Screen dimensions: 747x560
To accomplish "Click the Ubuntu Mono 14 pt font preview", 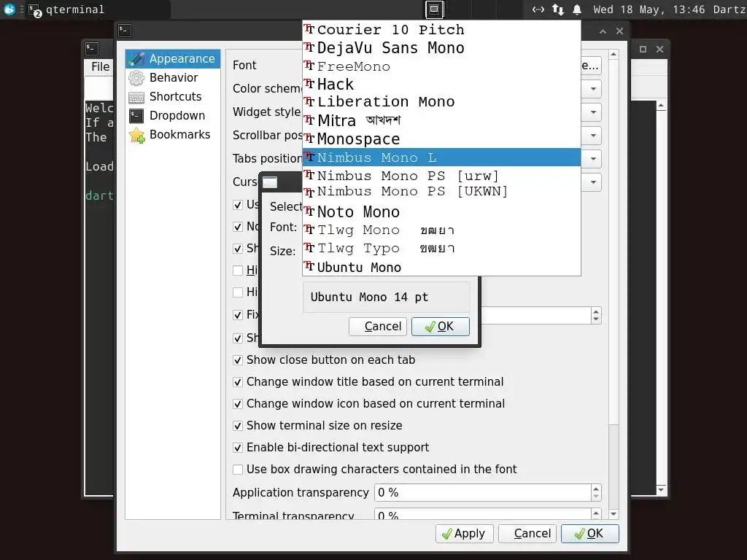I will 386,297.
